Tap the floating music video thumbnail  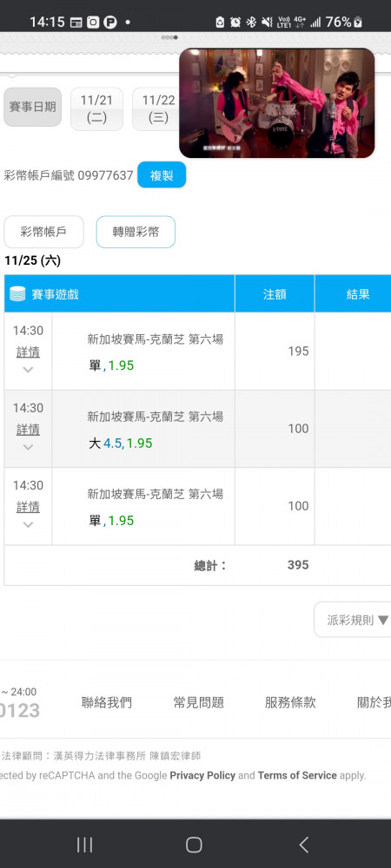click(x=277, y=103)
